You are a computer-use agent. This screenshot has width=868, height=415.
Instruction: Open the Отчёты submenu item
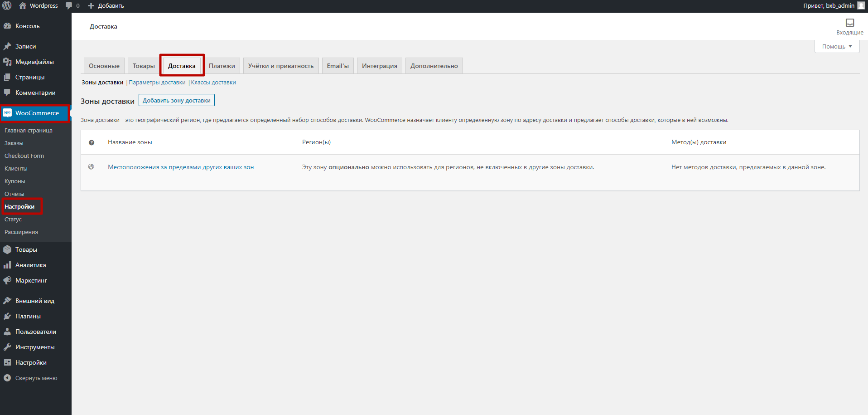[x=14, y=194]
